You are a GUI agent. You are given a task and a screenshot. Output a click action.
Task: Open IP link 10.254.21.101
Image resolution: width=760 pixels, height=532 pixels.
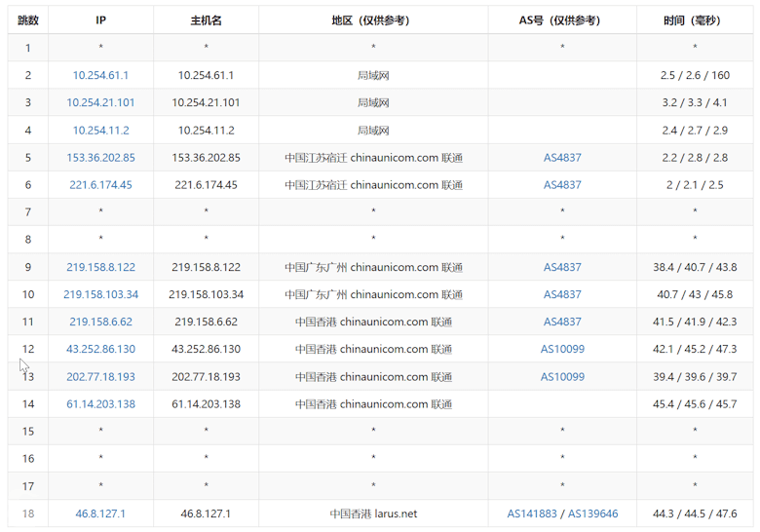coord(100,102)
